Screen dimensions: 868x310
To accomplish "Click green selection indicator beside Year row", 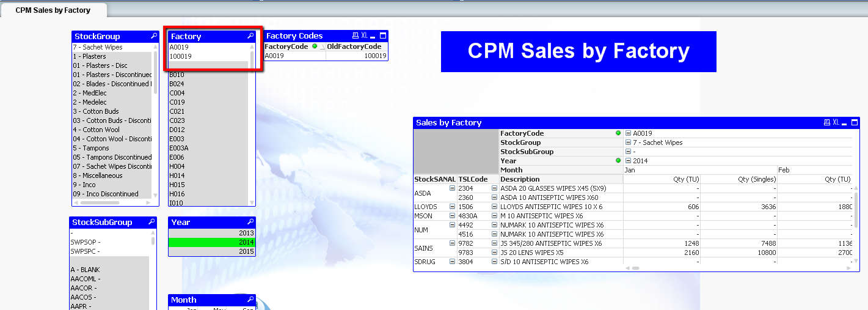I will click(x=618, y=161).
